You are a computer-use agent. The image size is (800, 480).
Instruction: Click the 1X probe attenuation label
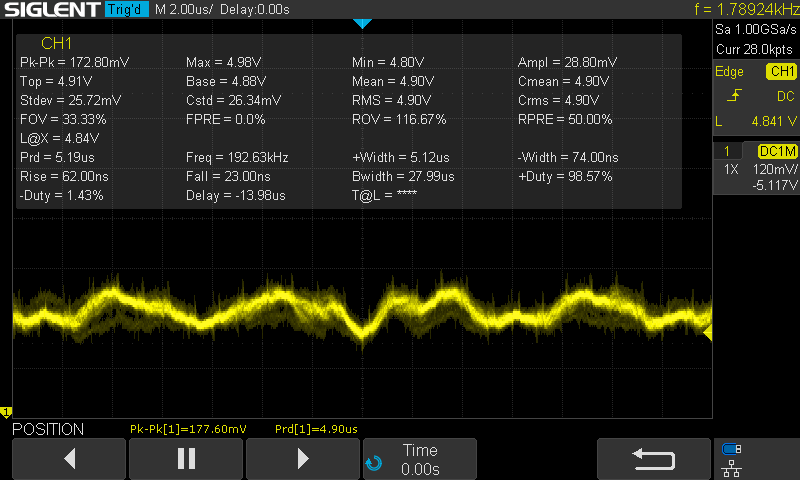[731, 169]
